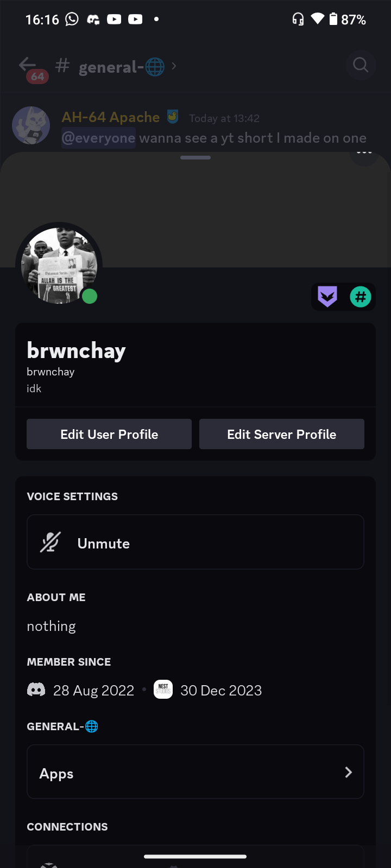Unmute your microphone in voice settings
The width and height of the screenshot is (391, 868).
pyautogui.click(x=195, y=542)
